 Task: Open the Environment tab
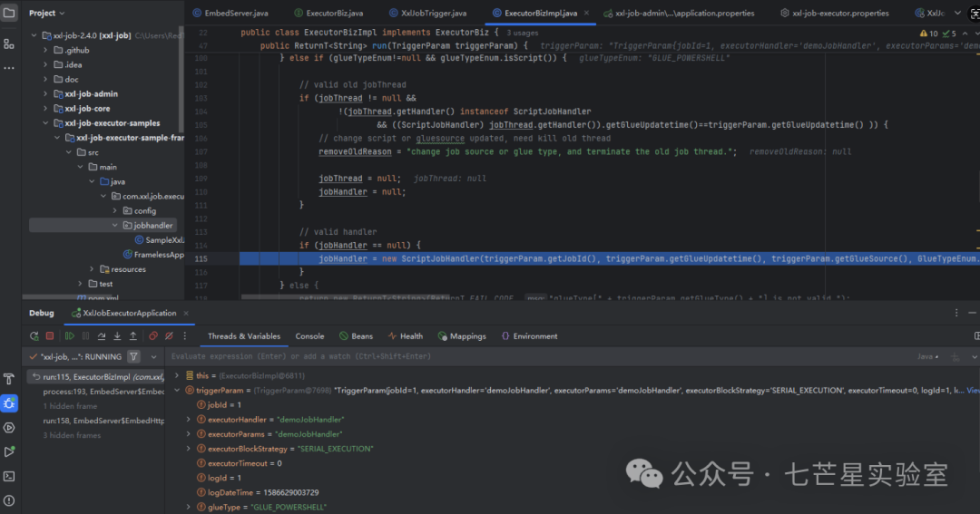(x=529, y=336)
